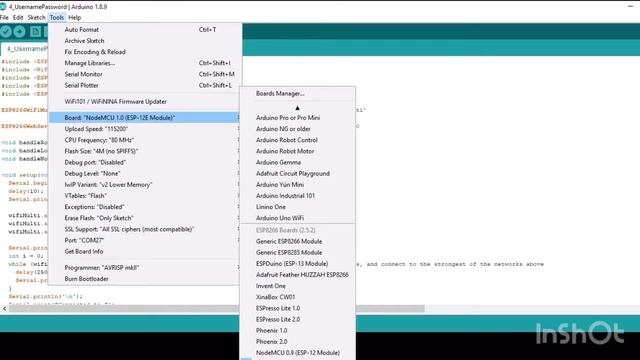
Task: Choose Get Board Info
Action: 144,251
